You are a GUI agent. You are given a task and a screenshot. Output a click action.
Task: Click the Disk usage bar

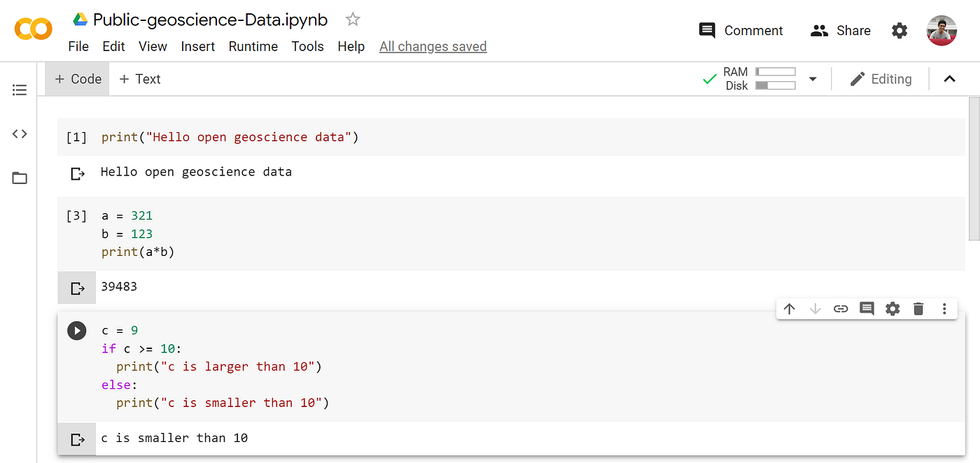[x=776, y=85]
